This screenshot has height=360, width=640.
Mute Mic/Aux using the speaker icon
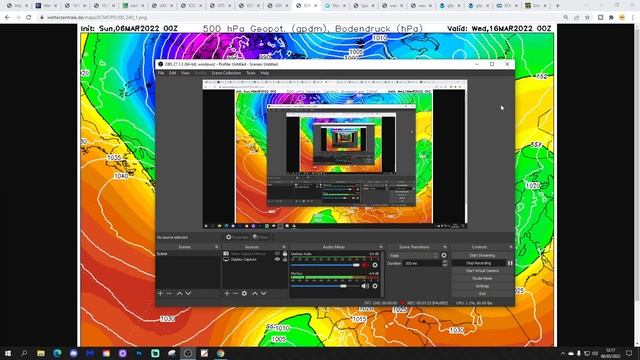(x=365, y=286)
